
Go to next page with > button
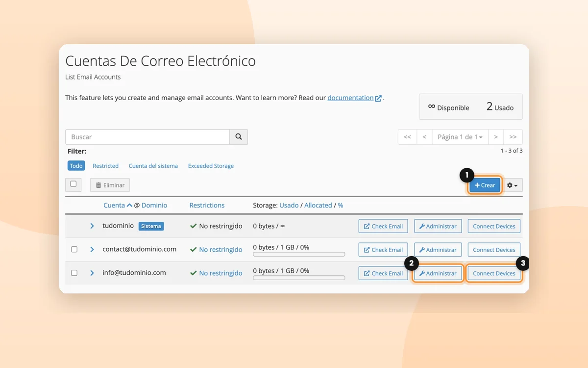(x=496, y=137)
